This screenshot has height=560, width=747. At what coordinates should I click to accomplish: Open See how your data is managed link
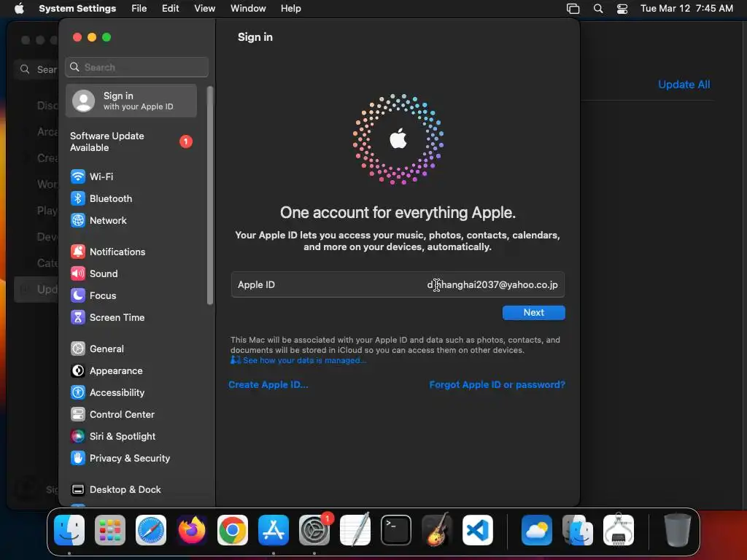(x=298, y=360)
